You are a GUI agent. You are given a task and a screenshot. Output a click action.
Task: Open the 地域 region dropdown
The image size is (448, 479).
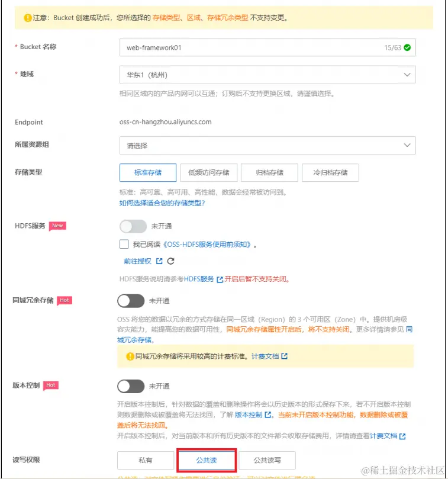click(267, 75)
